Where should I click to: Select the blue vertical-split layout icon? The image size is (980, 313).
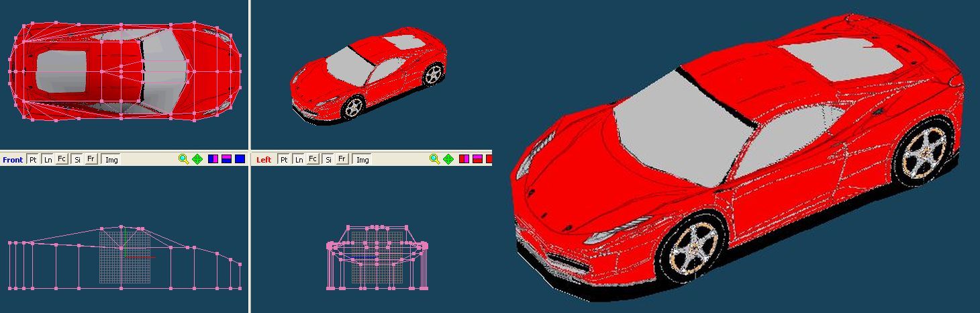click(213, 159)
